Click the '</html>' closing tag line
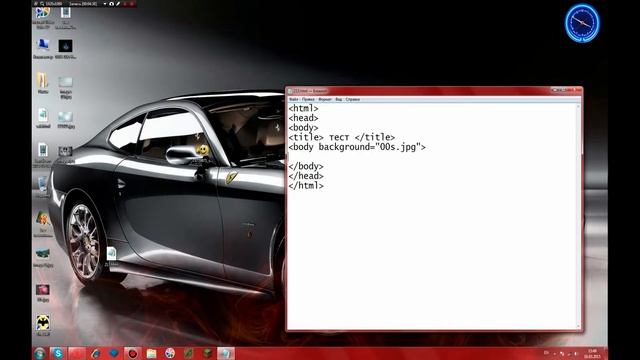This screenshot has width=640, height=360. pyautogui.click(x=306, y=186)
